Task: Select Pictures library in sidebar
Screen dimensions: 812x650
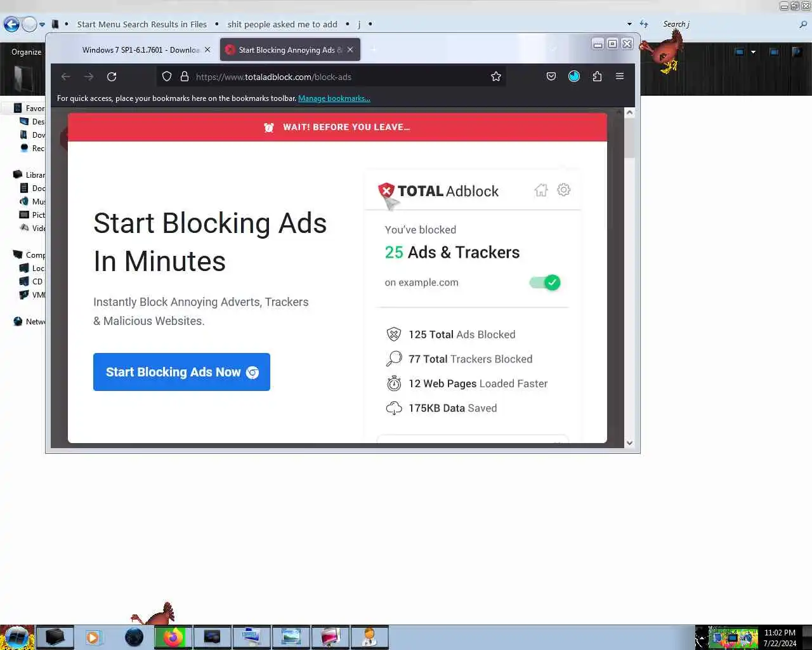Action: (32, 215)
